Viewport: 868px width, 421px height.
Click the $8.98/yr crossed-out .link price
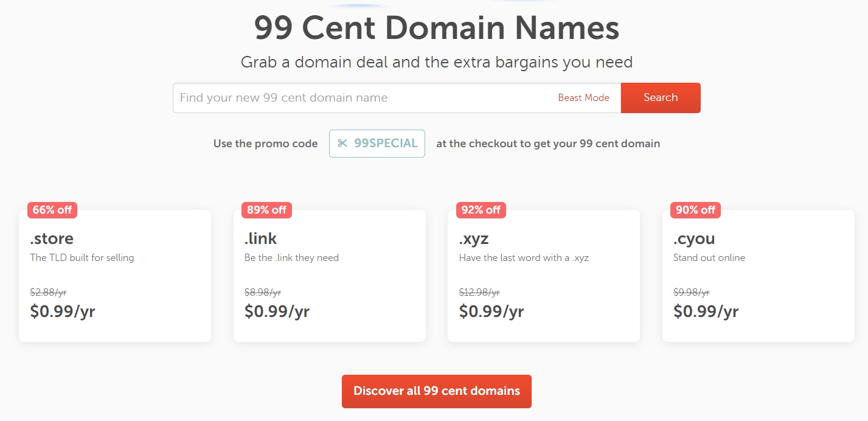pyautogui.click(x=263, y=293)
